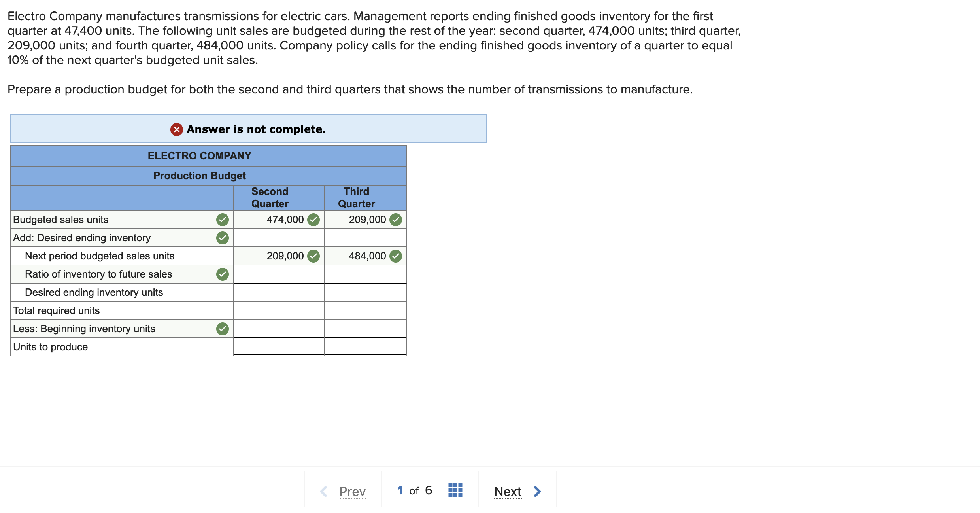
Task: Click the Next navigation link
Action: click(x=508, y=491)
